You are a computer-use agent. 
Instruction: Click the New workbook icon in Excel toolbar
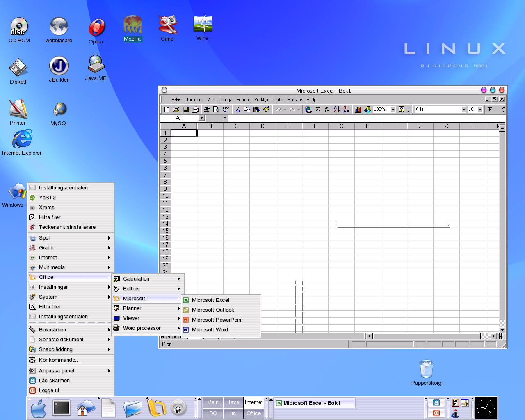point(167,110)
